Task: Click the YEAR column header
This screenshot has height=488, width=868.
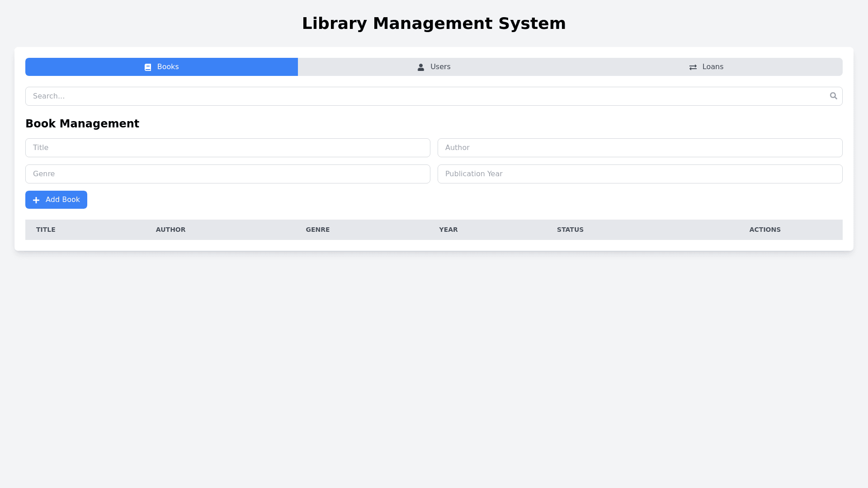Action: tap(448, 230)
